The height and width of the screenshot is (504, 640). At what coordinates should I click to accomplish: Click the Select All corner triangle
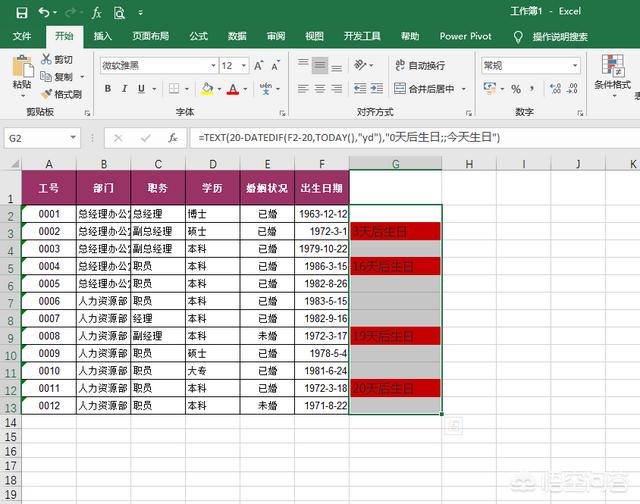coord(14,164)
